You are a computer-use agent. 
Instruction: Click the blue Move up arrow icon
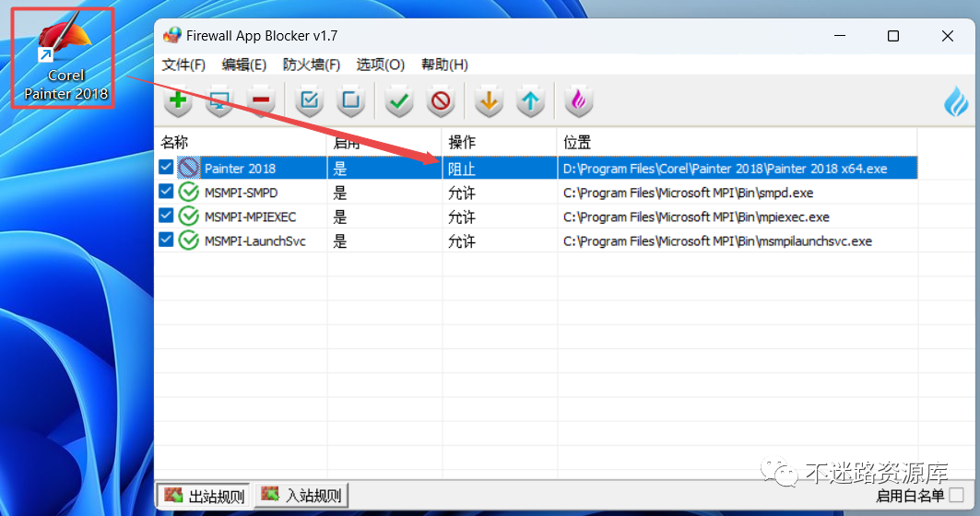coord(531,100)
